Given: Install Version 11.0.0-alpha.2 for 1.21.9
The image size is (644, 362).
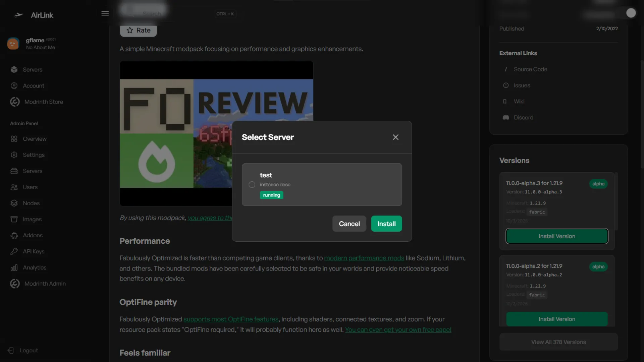Looking at the screenshot, I should pos(557,319).
